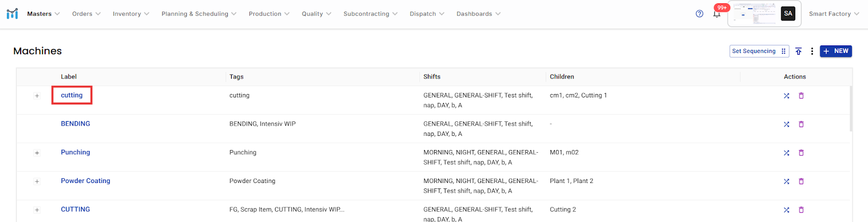
Task: Click the SA user avatar
Action: (x=788, y=14)
